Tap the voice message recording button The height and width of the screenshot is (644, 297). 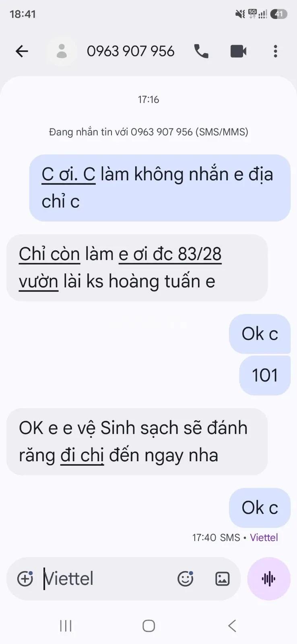click(269, 579)
